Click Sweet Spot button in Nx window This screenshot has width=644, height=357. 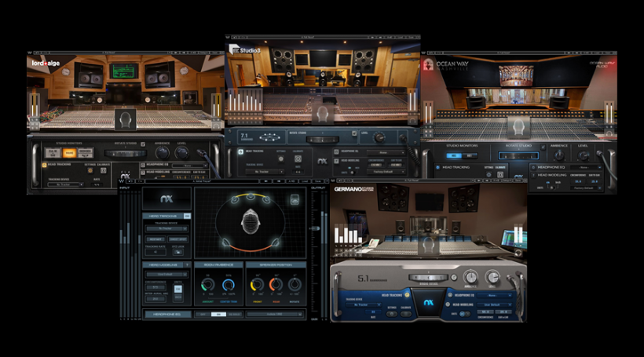(177, 239)
